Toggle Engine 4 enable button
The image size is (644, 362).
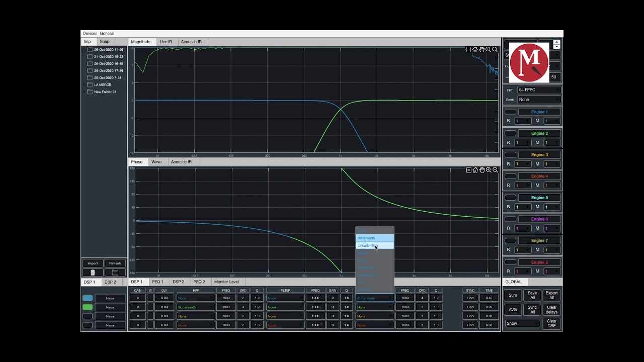(510, 176)
